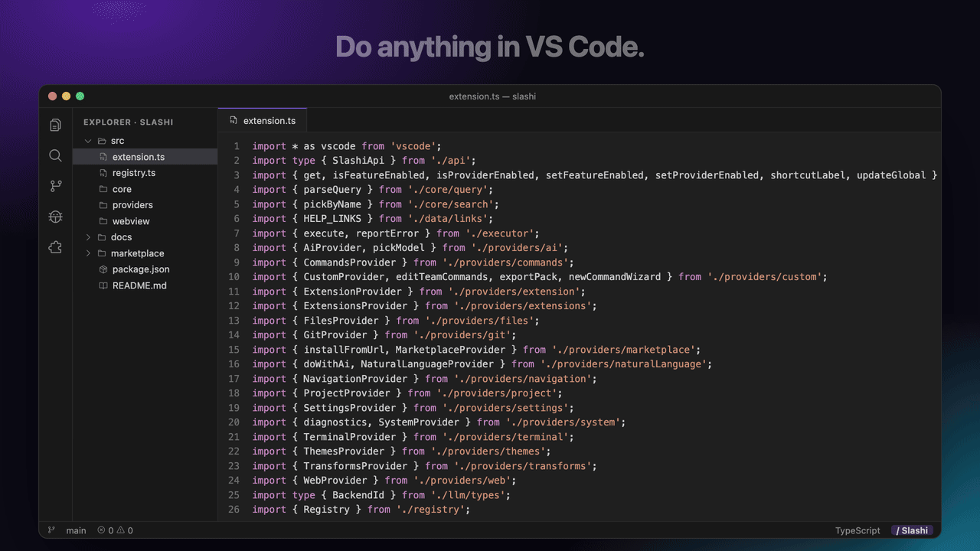Click line number 10 in the gutter
The width and height of the screenshot is (980, 551).
point(234,277)
